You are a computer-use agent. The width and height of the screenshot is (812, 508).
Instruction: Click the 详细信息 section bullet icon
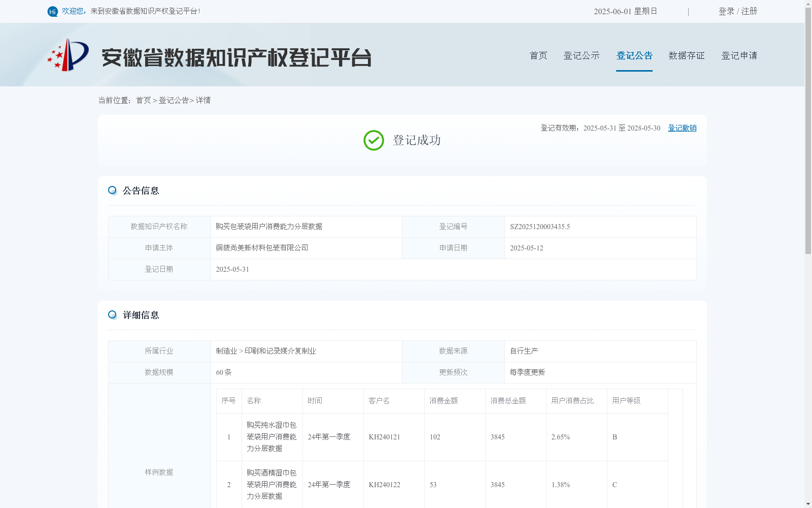[113, 315]
